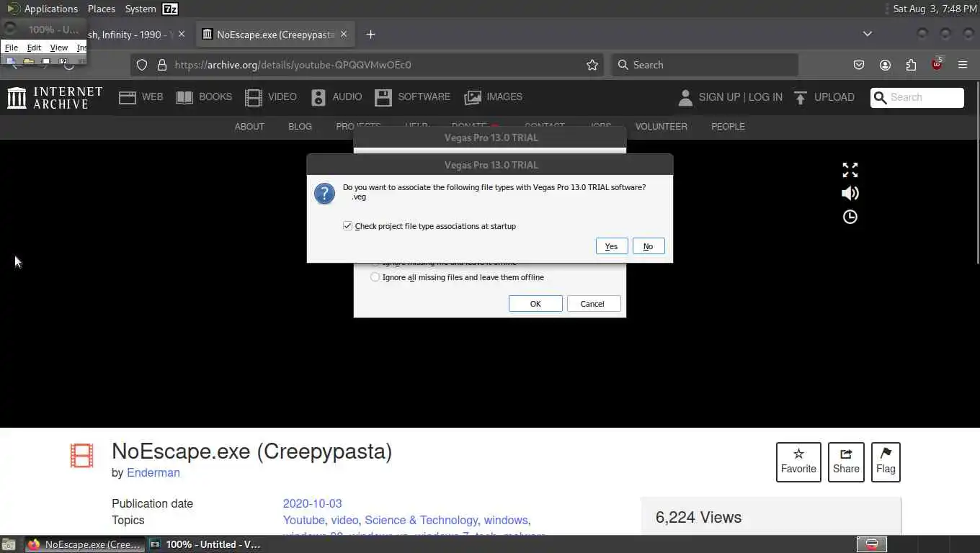Click the Flag button
Screen dimensions: 980x553
click(x=886, y=462)
